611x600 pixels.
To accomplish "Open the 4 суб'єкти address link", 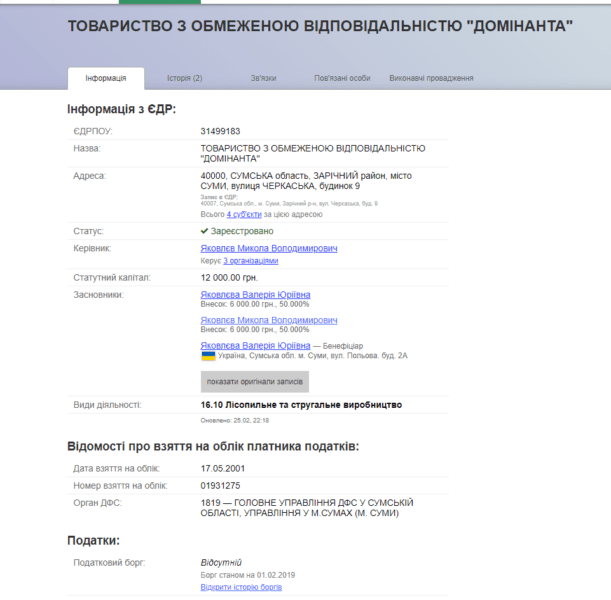I will (244, 214).
